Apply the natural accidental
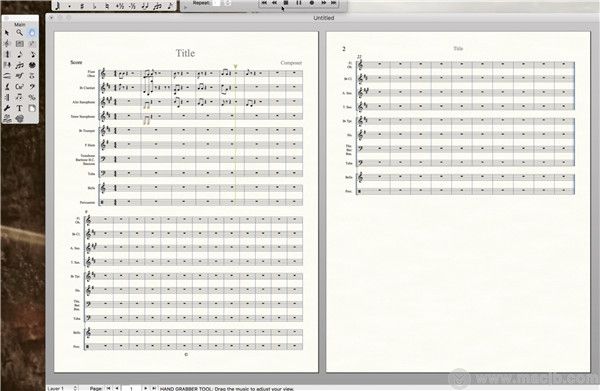 pos(107,5)
